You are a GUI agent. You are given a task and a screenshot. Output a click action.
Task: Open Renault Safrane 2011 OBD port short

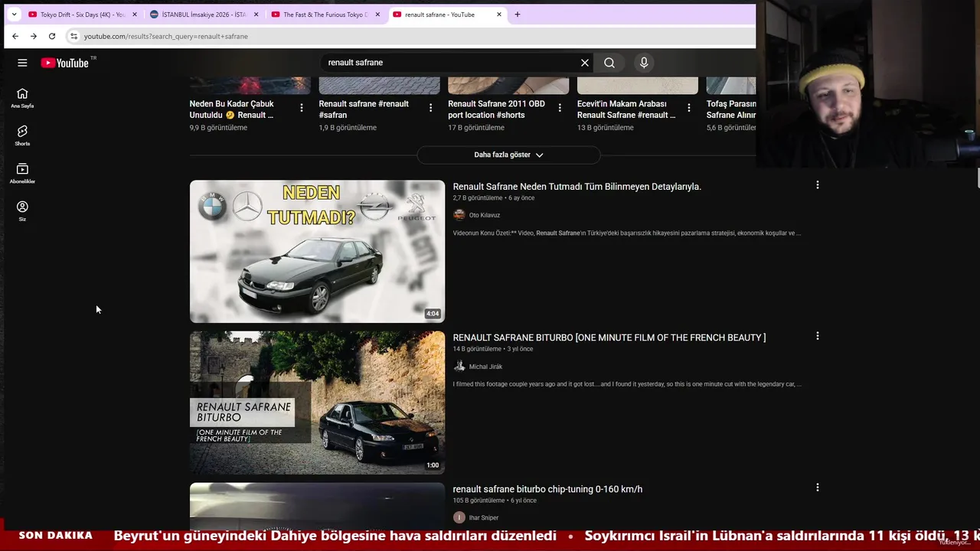click(x=496, y=109)
